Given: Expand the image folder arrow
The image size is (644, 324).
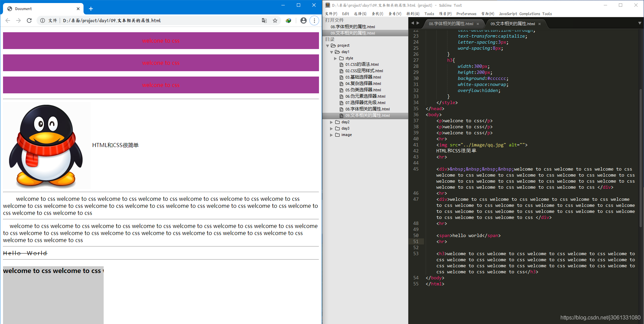Looking at the screenshot, I should [331, 135].
